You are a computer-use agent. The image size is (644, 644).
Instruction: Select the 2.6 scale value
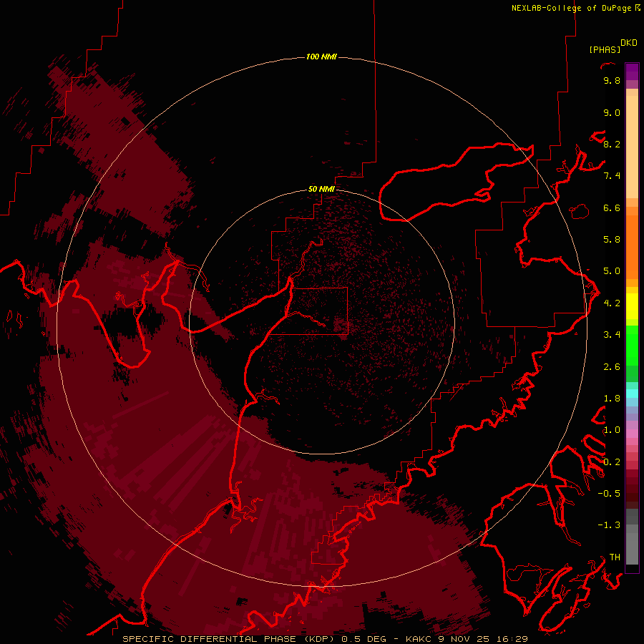tap(612, 367)
